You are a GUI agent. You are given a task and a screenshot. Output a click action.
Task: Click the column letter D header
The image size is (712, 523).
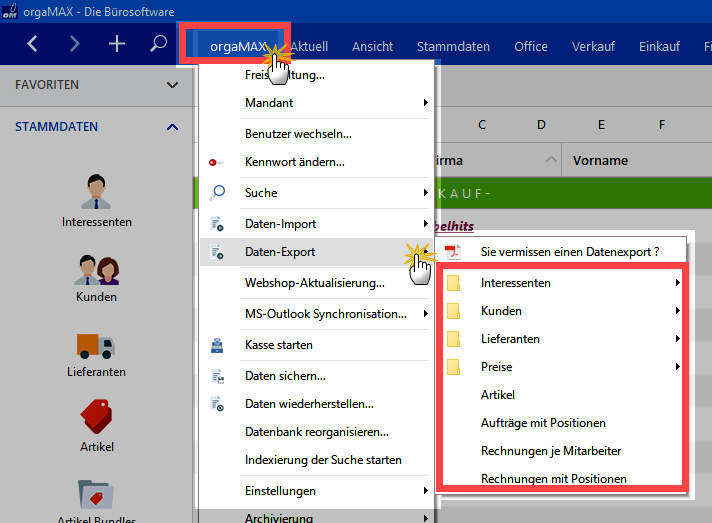pos(541,125)
